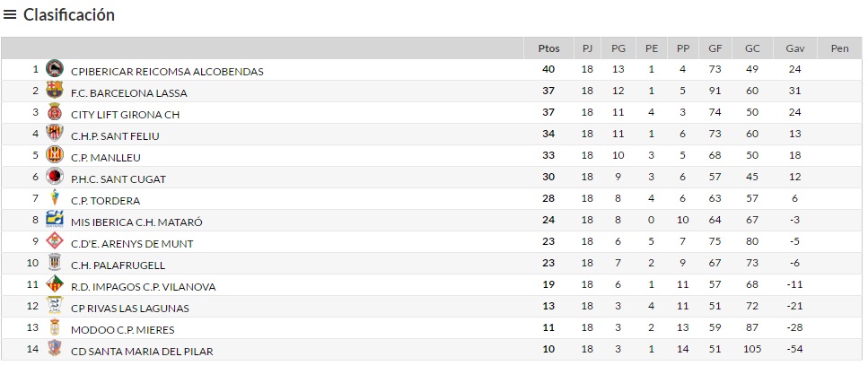868x383 pixels.
Task: Click the City Lift Girona CH crest
Action: [x=55, y=112]
